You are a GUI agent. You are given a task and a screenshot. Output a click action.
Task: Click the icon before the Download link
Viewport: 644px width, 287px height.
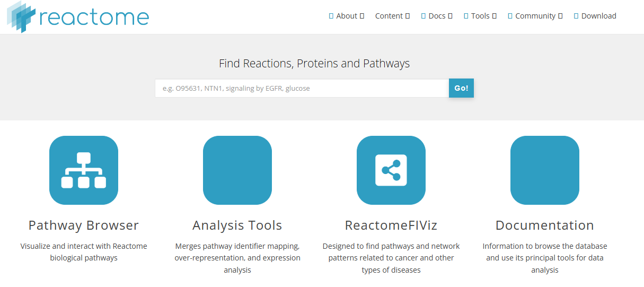click(x=576, y=16)
